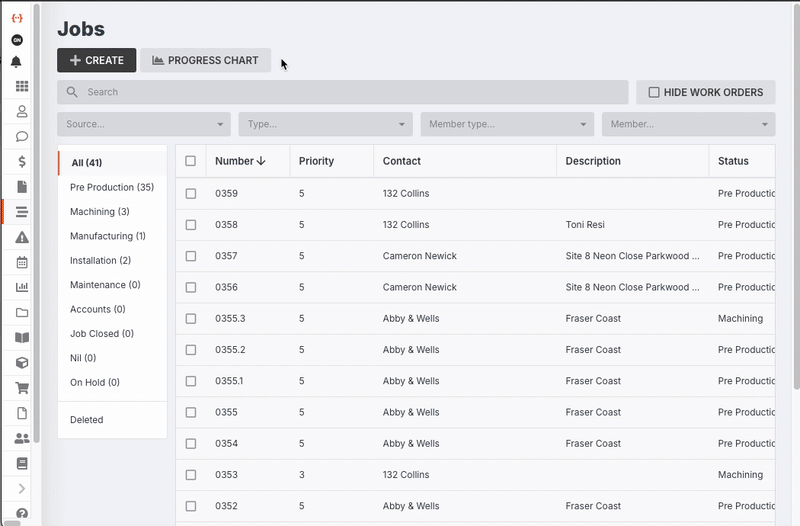Open the apps grid icon in sidebar
The width and height of the screenshot is (800, 526).
(21, 86)
